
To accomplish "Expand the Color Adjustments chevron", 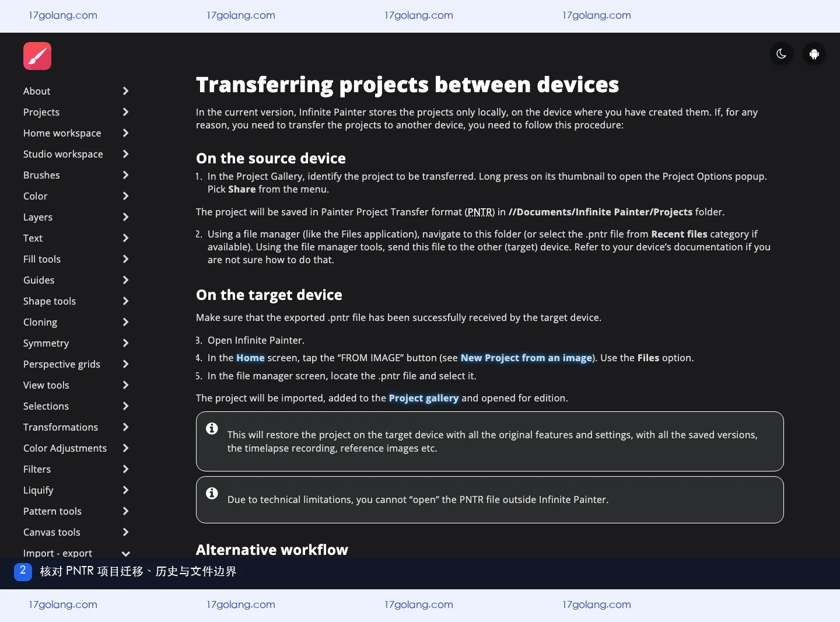I will tap(125, 448).
